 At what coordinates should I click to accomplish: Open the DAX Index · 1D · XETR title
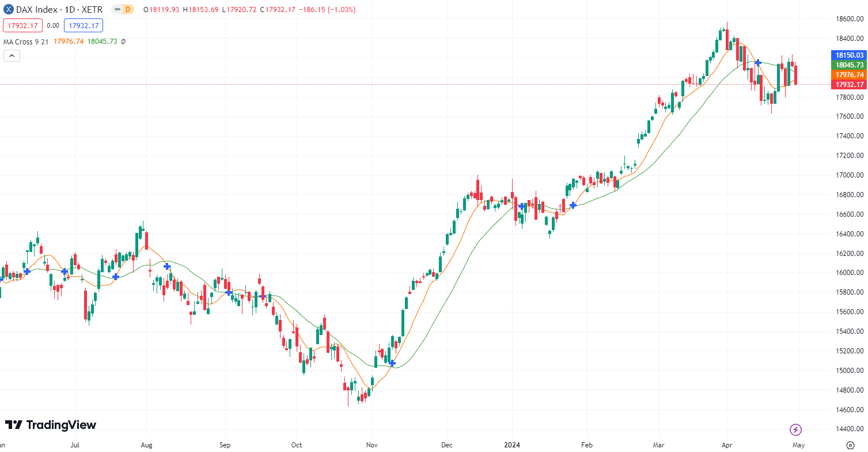pyautogui.click(x=59, y=9)
